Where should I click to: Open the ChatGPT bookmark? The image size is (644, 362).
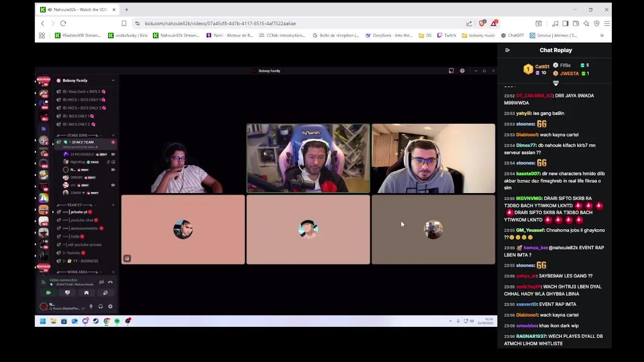coord(512,35)
